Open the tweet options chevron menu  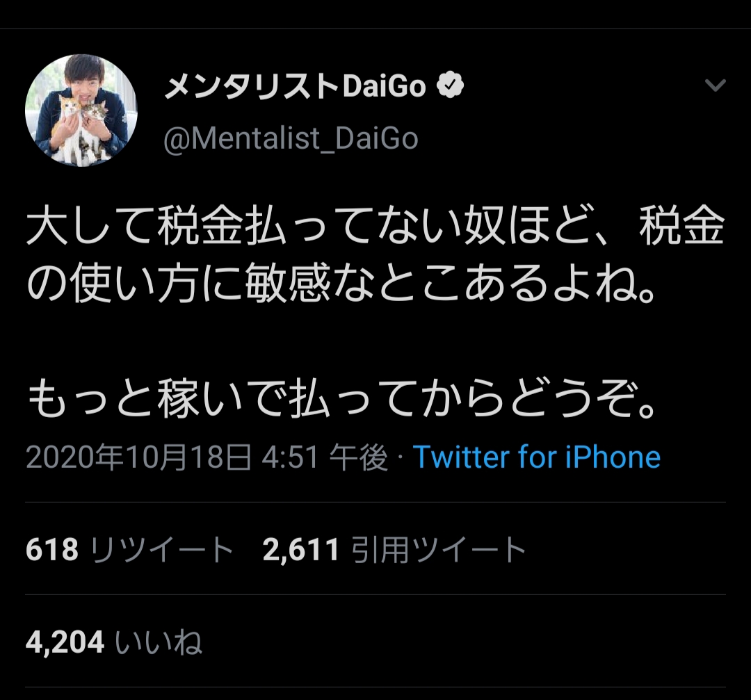point(715,86)
